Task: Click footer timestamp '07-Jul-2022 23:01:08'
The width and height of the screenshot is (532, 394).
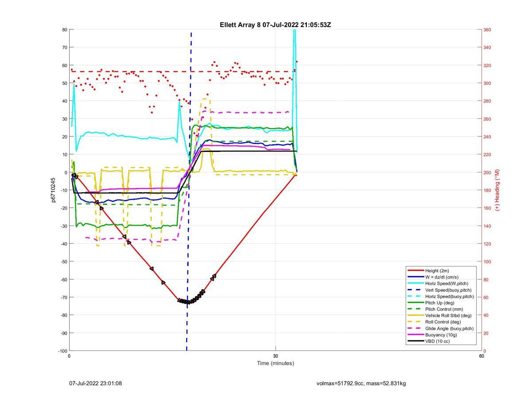Action: [x=95, y=383]
